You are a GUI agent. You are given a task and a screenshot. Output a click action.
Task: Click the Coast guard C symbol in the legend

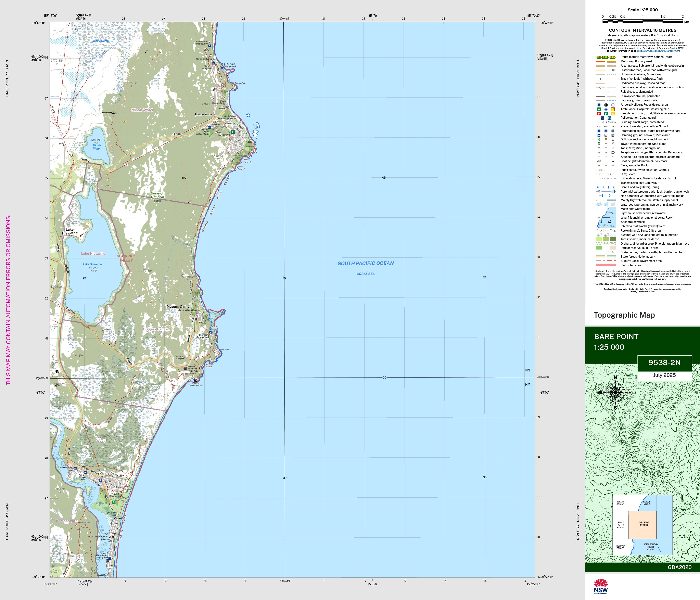(609, 118)
